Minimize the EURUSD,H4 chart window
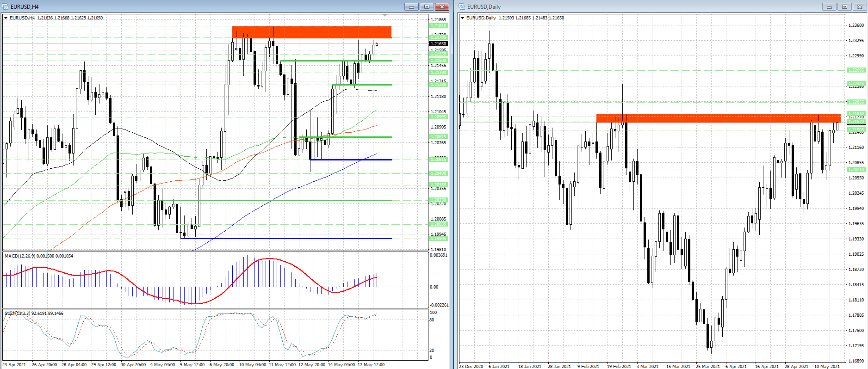Viewport: 868px width, 369px height. [411, 6]
